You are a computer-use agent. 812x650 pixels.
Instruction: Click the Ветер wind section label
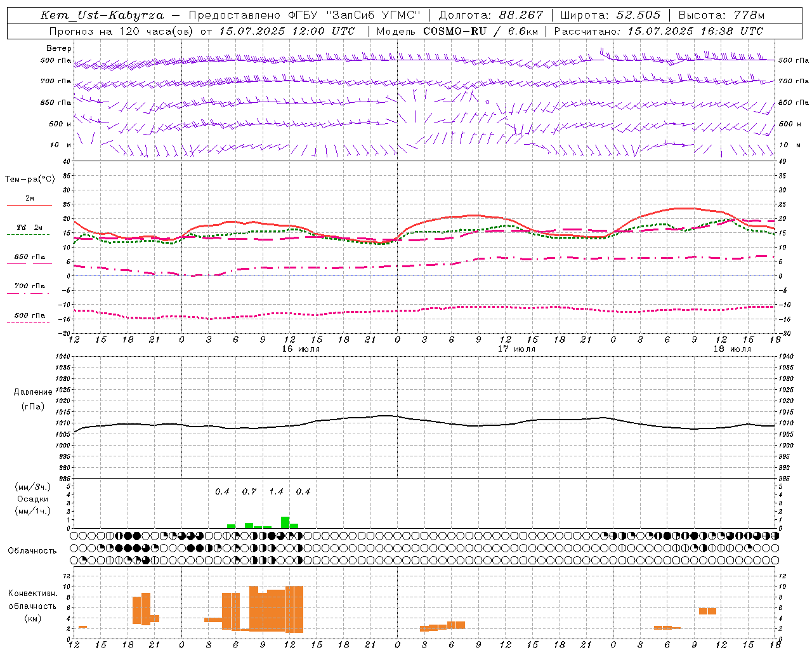click(59, 48)
